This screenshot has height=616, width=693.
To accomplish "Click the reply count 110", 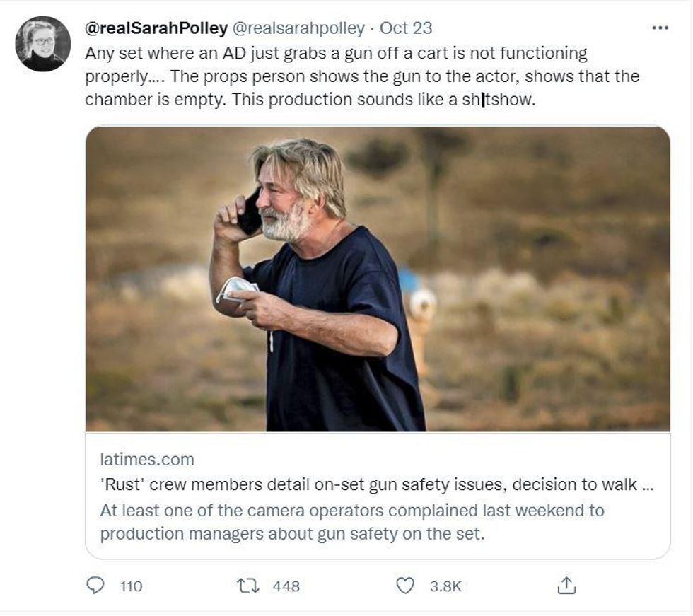I will [132, 586].
